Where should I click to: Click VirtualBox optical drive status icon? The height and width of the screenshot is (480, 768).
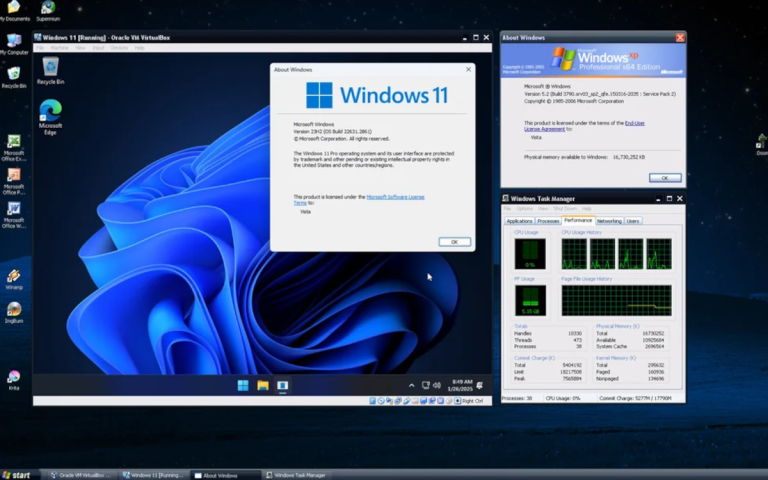tap(381, 401)
